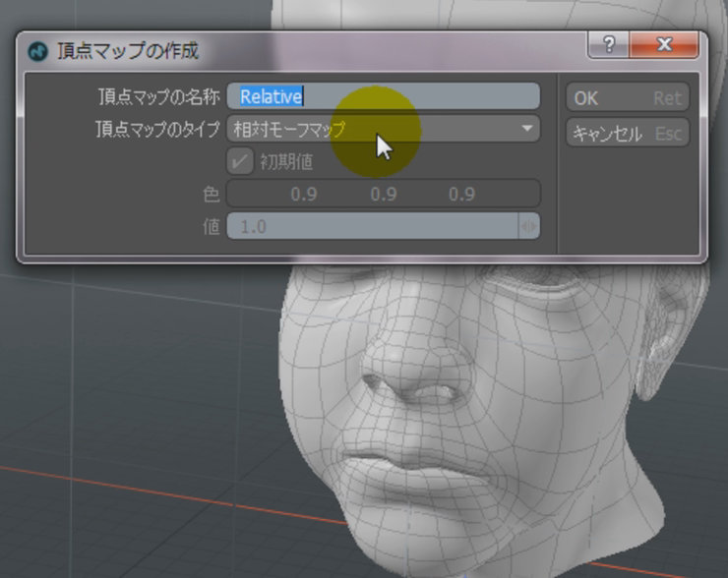Click the slider arrows at the end of 値 field
The height and width of the screenshot is (578, 728).
tap(529, 226)
